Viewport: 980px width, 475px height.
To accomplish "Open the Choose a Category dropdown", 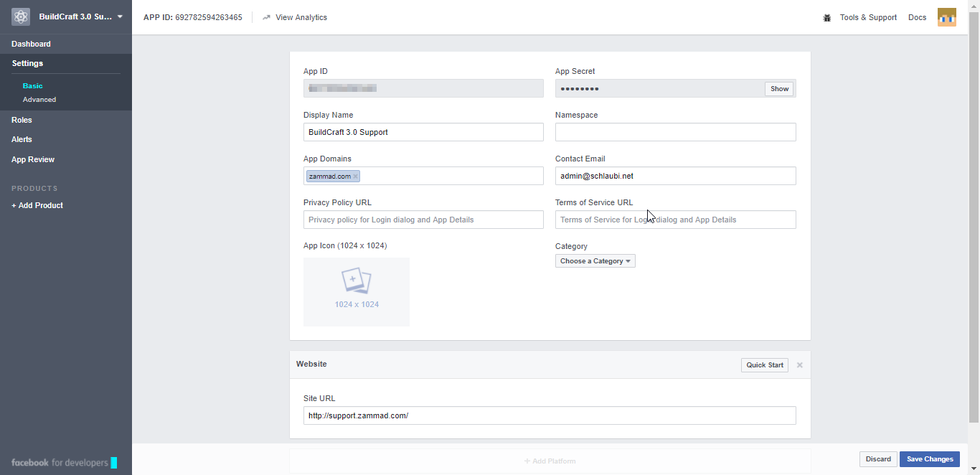I will tap(595, 261).
